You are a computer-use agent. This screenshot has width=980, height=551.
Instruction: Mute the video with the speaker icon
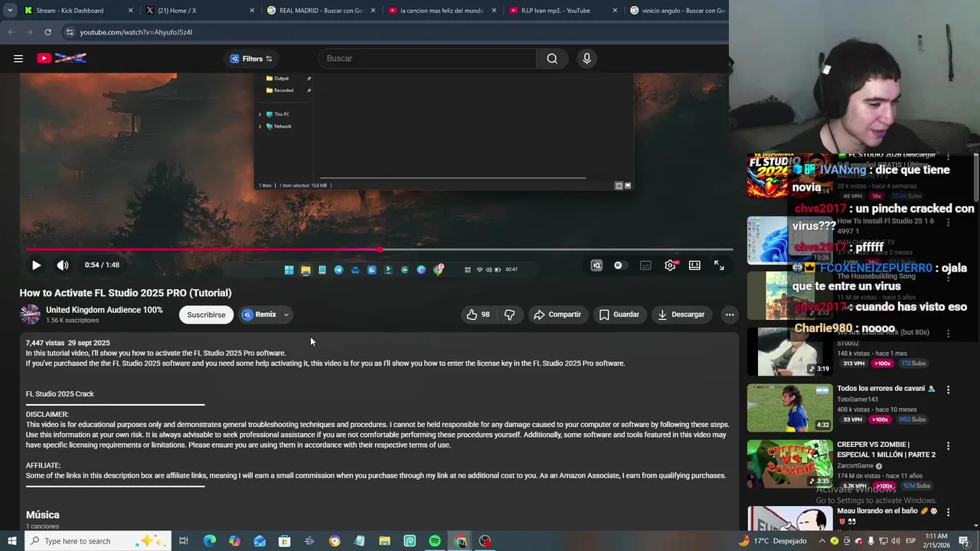coord(63,266)
